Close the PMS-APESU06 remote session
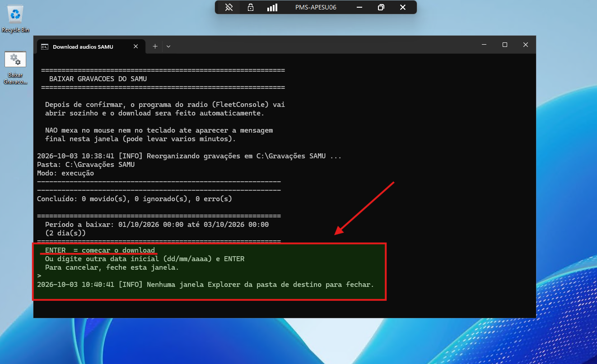This screenshot has width=597, height=364. (x=403, y=7)
